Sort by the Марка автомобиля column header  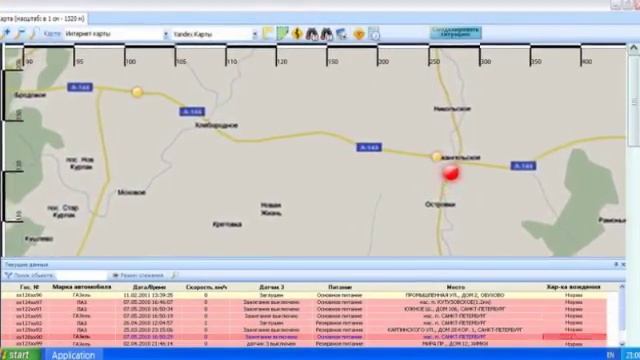tap(82, 287)
